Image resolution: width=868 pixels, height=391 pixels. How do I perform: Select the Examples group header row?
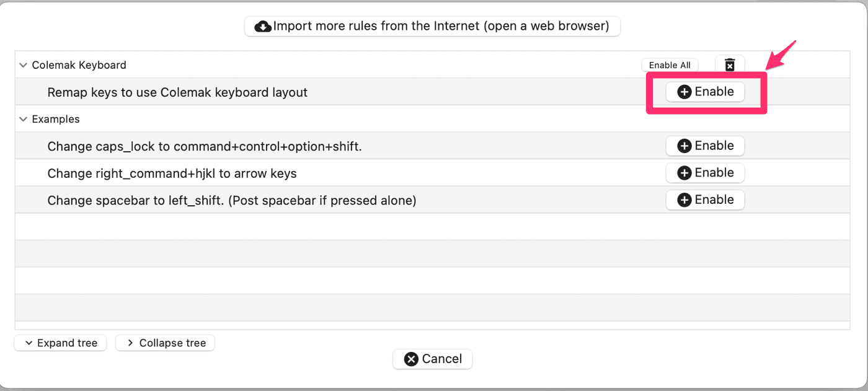[56, 119]
